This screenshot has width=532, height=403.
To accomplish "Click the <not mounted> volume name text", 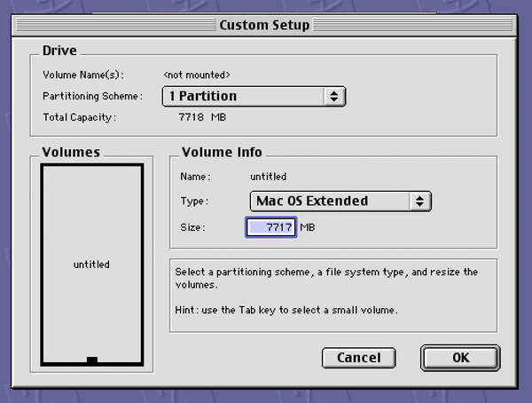I will pos(197,75).
